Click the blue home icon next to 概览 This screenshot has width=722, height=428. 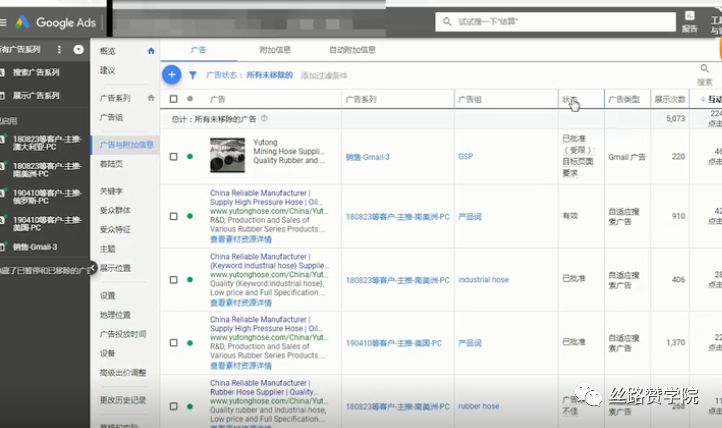click(151, 51)
